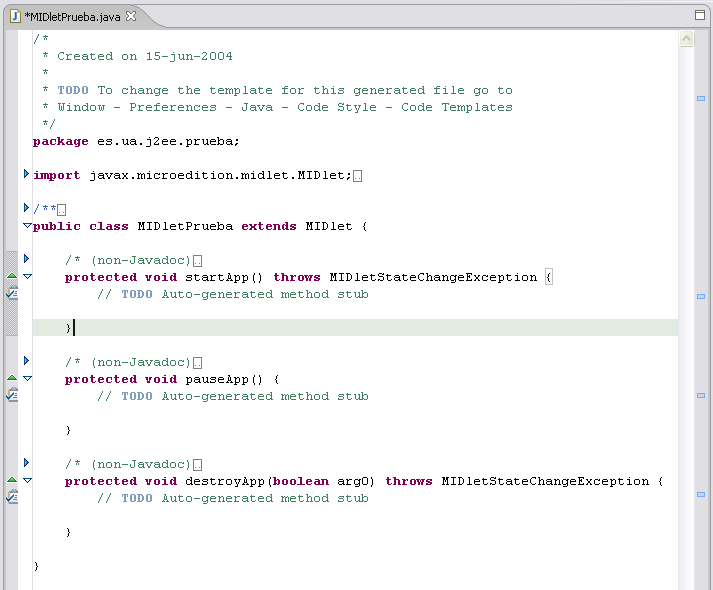Click the override indicator beside destroyApp

[x=12, y=480]
